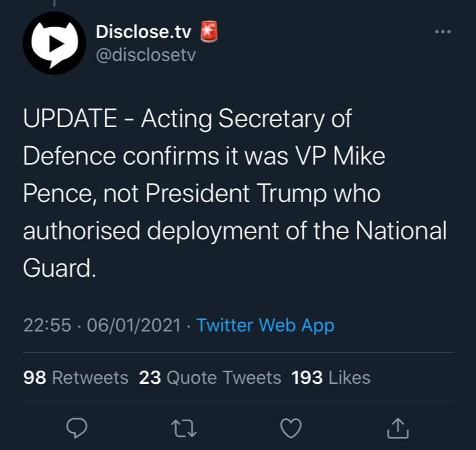Click the reply speech bubble icon
This screenshot has width=476, height=450.
(77, 426)
